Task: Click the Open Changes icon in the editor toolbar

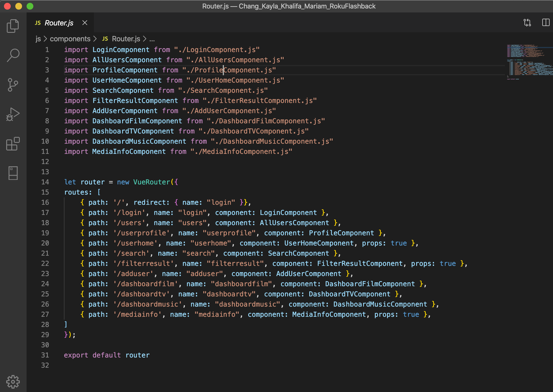Action: [x=528, y=23]
